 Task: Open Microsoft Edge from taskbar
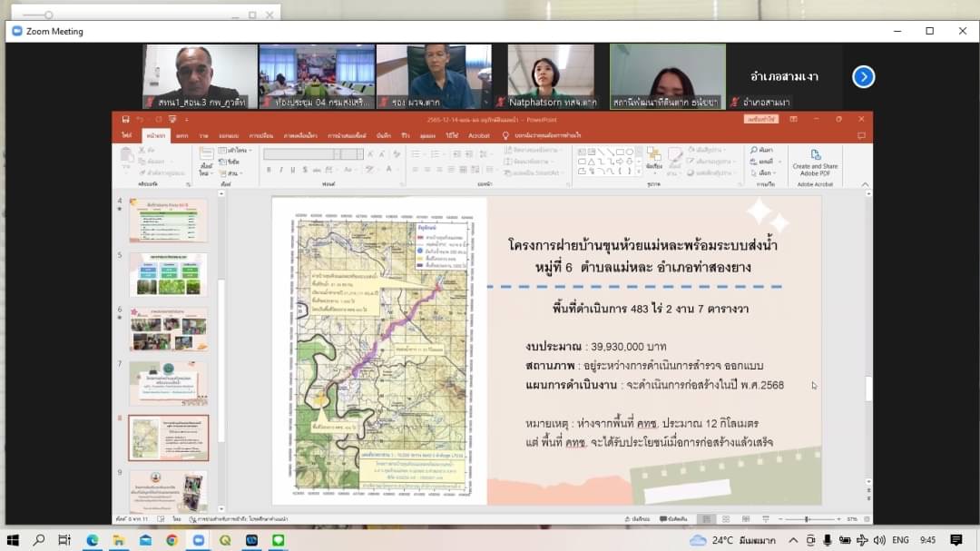tap(92, 540)
